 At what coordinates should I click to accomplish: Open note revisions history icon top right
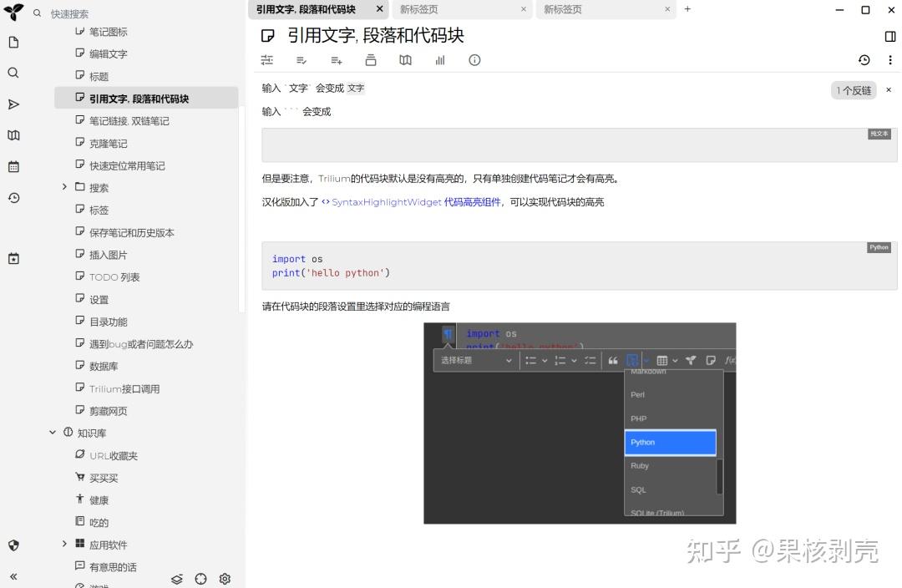click(x=864, y=60)
